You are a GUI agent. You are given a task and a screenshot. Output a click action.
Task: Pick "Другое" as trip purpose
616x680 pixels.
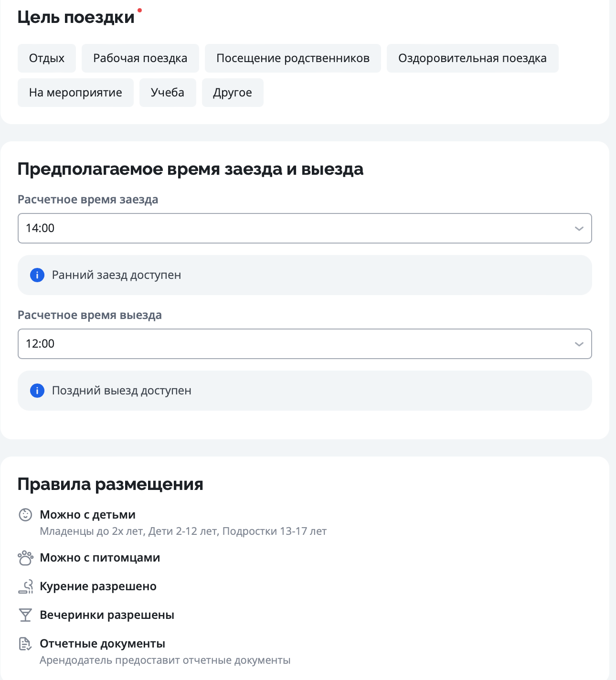[233, 93]
